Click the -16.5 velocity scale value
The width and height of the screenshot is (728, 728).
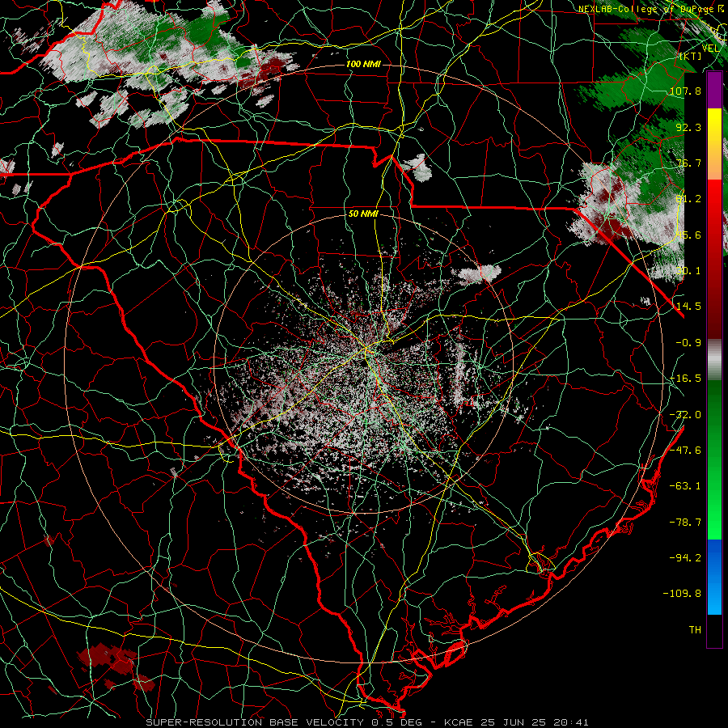tap(685, 379)
